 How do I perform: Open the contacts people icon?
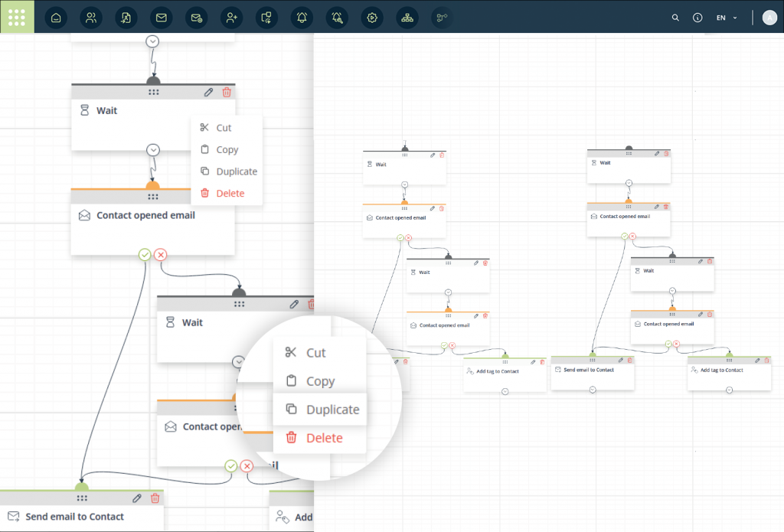[91, 18]
